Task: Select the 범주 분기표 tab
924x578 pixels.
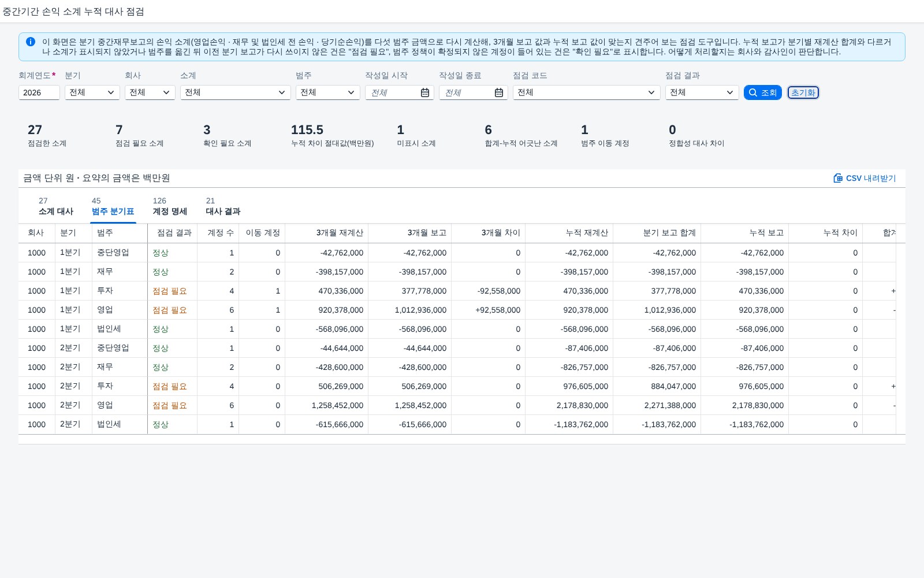Action: 113,206
